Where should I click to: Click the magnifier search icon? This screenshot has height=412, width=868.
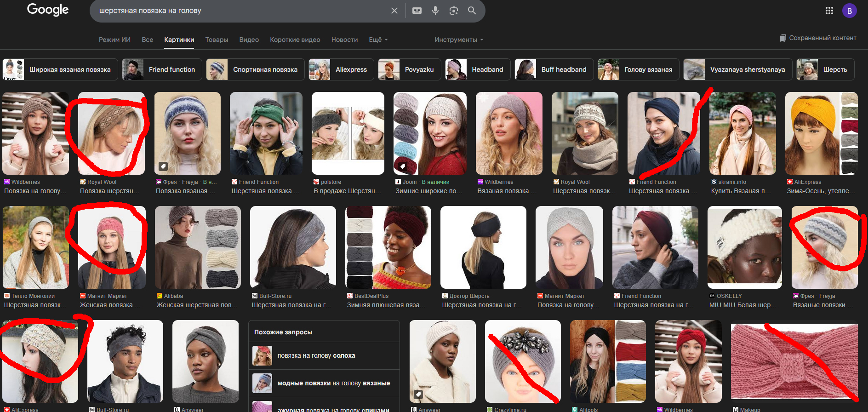click(472, 11)
